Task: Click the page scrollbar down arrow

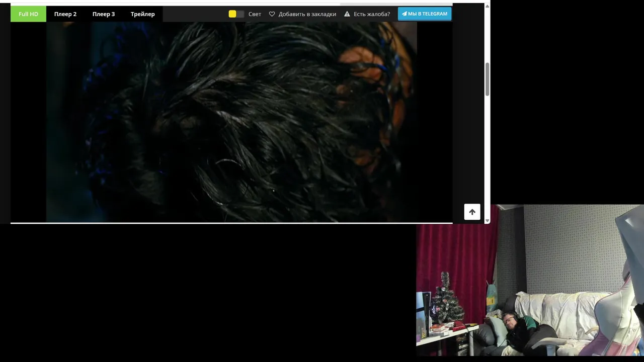Action: click(x=487, y=220)
